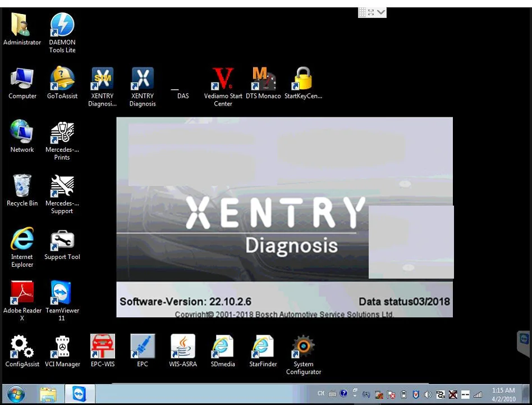Click the clock showing 1:15 AM
Screen dimensions: 532x405
click(x=503, y=394)
